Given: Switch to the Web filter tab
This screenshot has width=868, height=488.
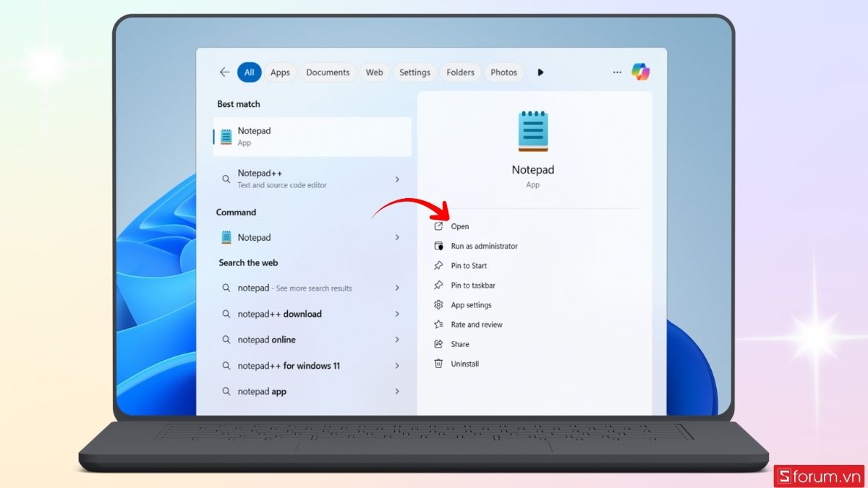Looking at the screenshot, I should coord(375,72).
